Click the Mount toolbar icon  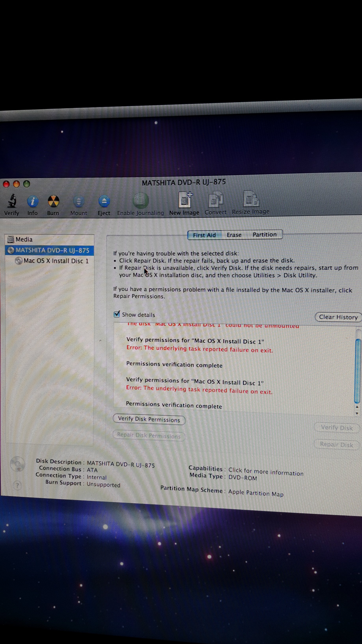79,202
